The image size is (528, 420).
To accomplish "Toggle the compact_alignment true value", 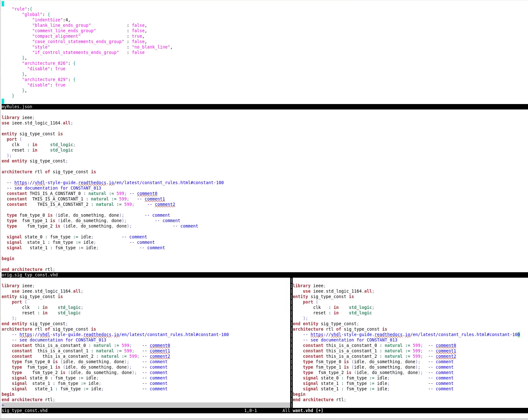I will coord(137,36).
